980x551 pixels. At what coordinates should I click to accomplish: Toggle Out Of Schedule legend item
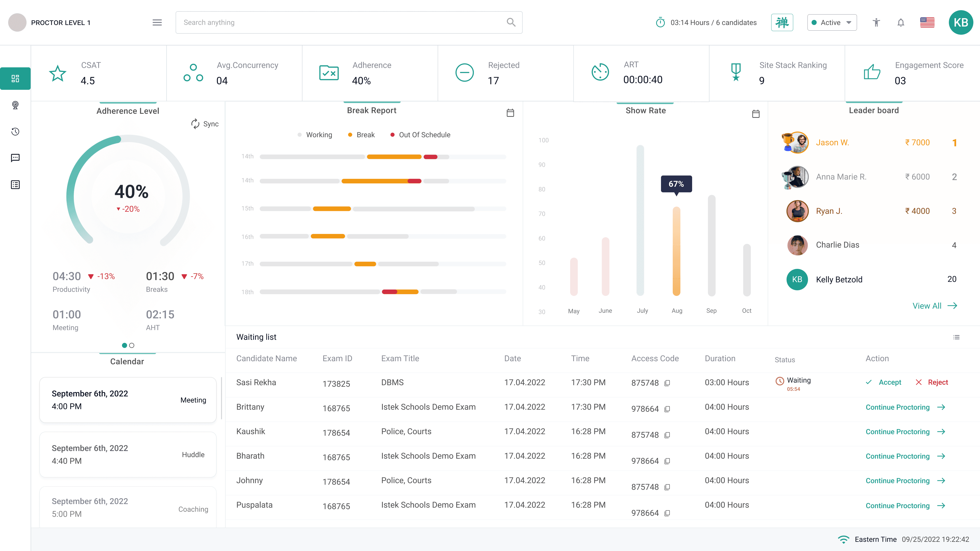pos(420,135)
